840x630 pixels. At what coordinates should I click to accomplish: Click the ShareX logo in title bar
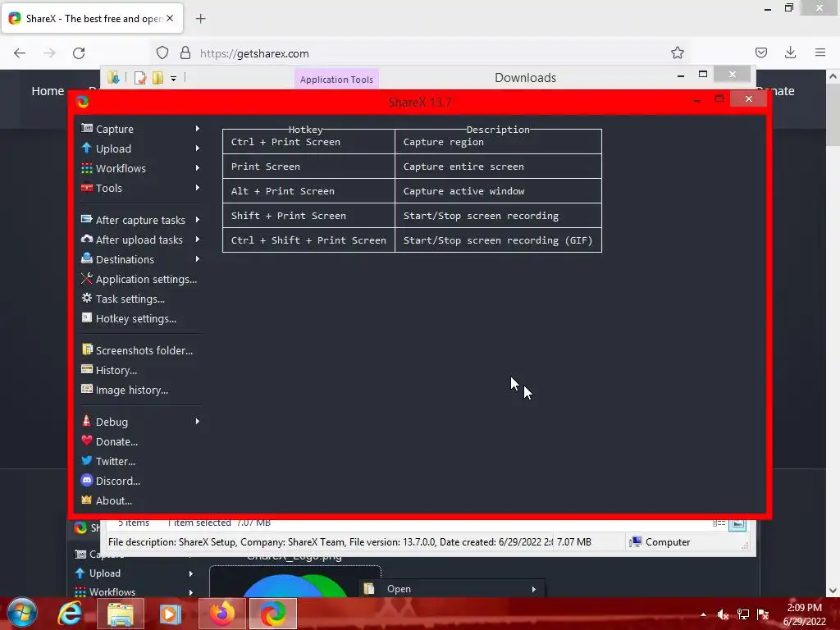[83, 101]
